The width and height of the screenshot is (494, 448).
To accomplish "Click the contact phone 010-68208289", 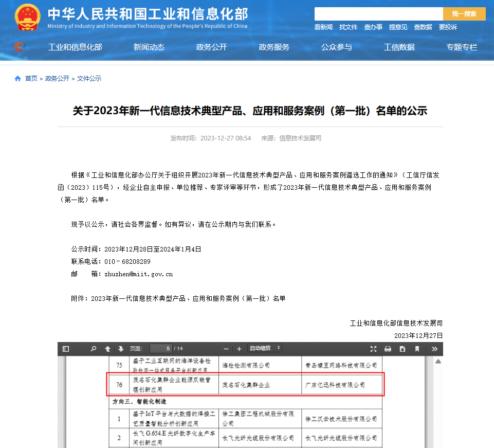I will tap(127, 262).
